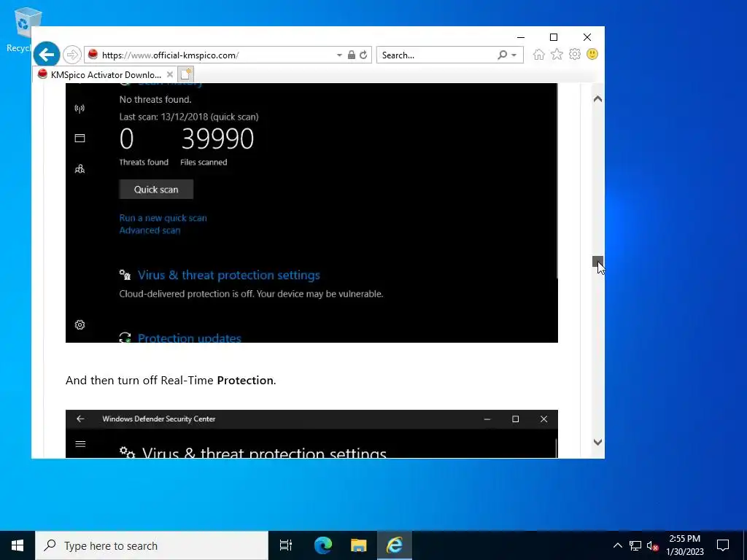
Task: Click the padlock security report icon
Action: [x=352, y=55]
